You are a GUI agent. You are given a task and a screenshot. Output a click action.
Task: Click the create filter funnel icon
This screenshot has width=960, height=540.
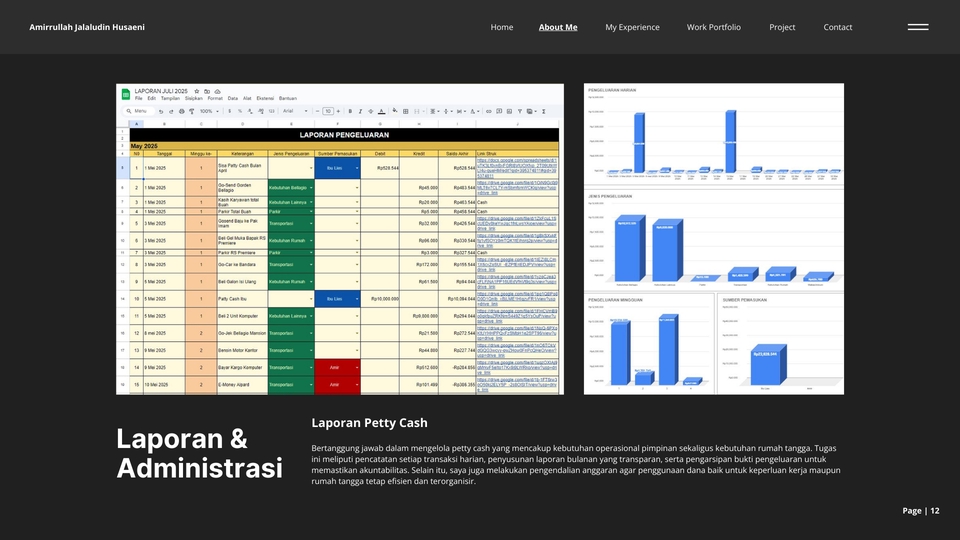pyautogui.click(x=520, y=111)
